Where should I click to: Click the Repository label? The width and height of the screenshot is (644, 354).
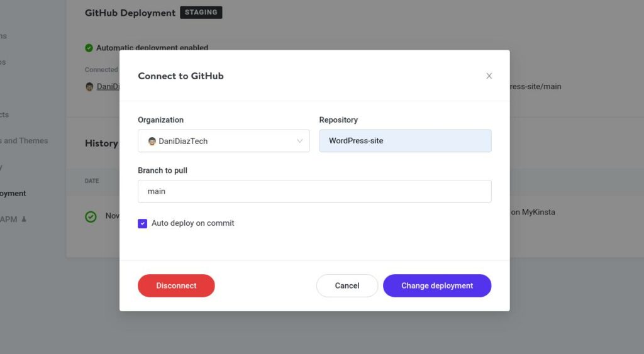338,120
